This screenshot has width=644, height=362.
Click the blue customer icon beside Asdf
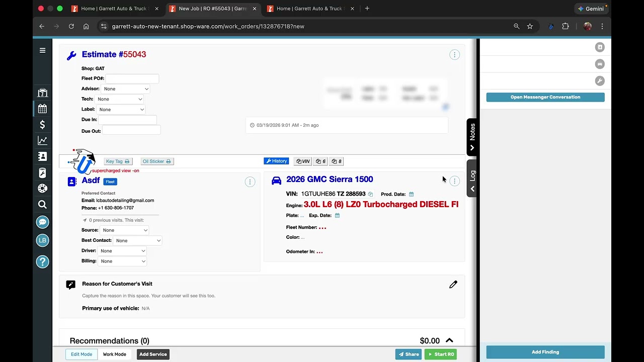pos(72,182)
